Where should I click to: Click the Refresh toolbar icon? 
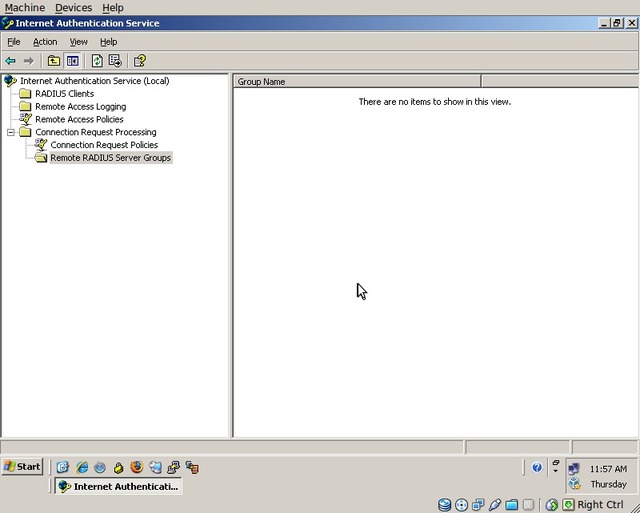pos(97,61)
